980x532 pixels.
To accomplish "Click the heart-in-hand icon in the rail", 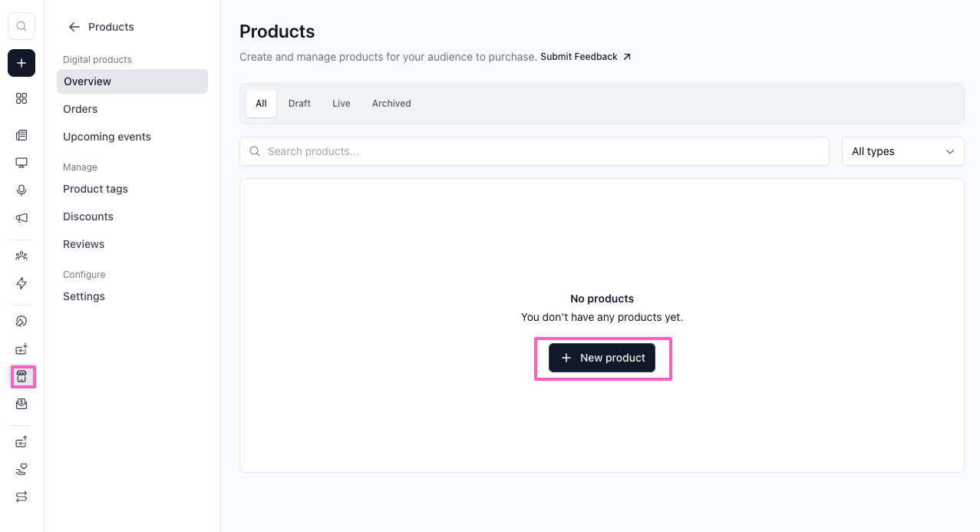I will 21,469.
